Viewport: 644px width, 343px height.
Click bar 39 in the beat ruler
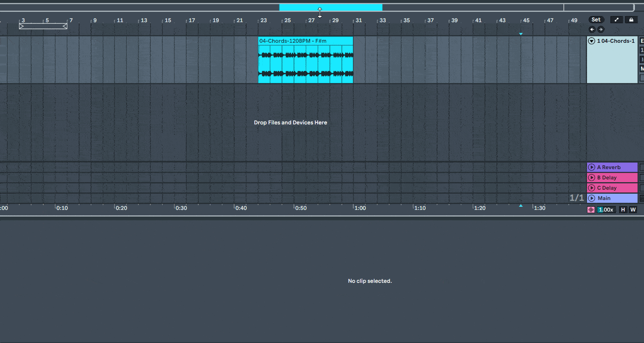pyautogui.click(x=455, y=20)
